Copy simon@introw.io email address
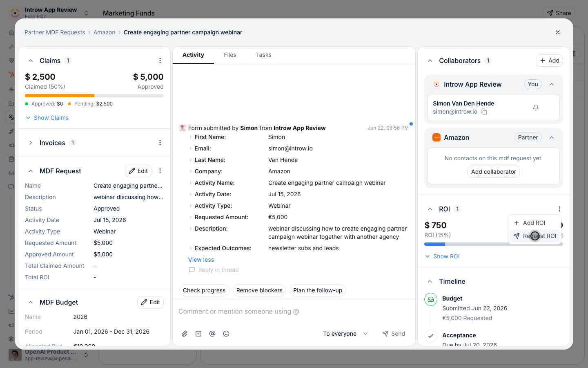 (484, 112)
